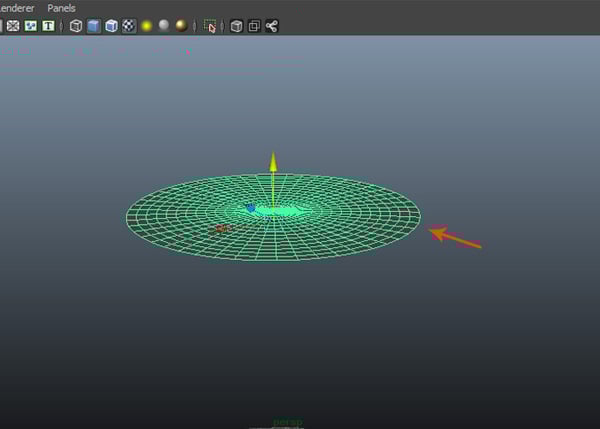
Task: Select the green wireframe disc's right edge
Action: click(x=419, y=214)
